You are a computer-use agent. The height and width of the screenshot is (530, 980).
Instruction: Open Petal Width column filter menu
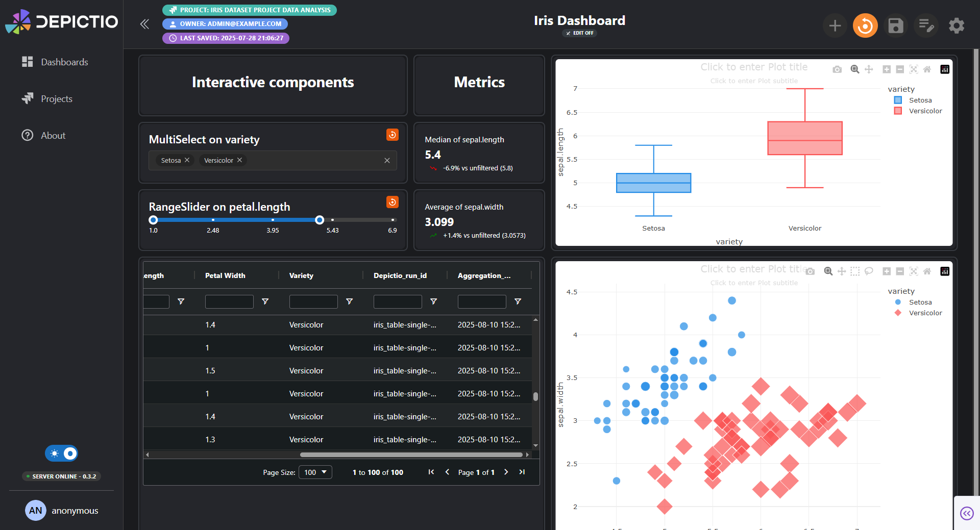(265, 301)
